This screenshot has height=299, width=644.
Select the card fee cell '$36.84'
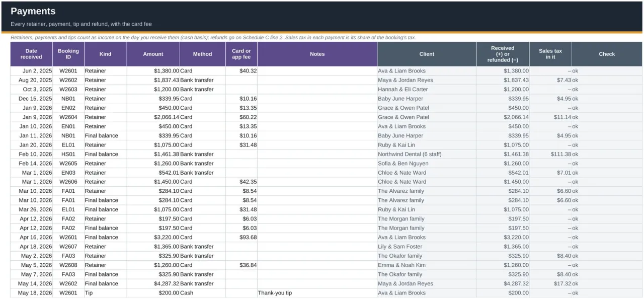(241, 265)
